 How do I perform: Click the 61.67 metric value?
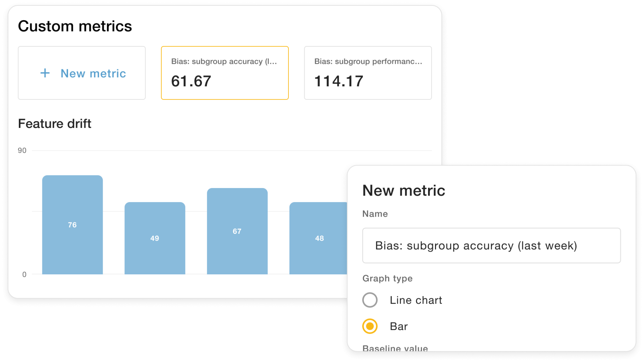pos(191,81)
